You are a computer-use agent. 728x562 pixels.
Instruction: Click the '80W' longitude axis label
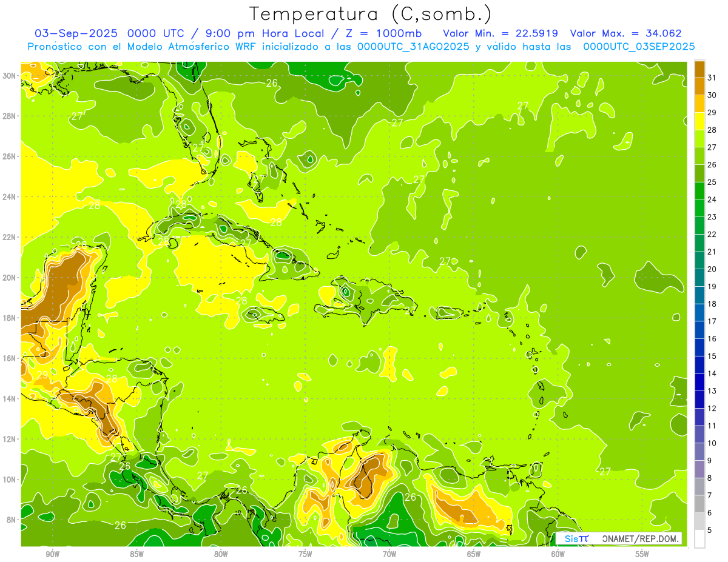(x=221, y=554)
